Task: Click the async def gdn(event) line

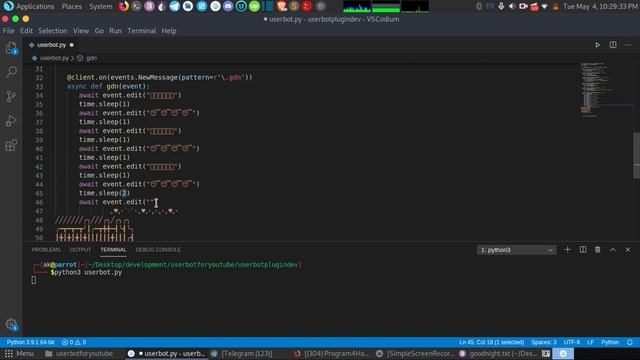Action: [x=108, y=87]
